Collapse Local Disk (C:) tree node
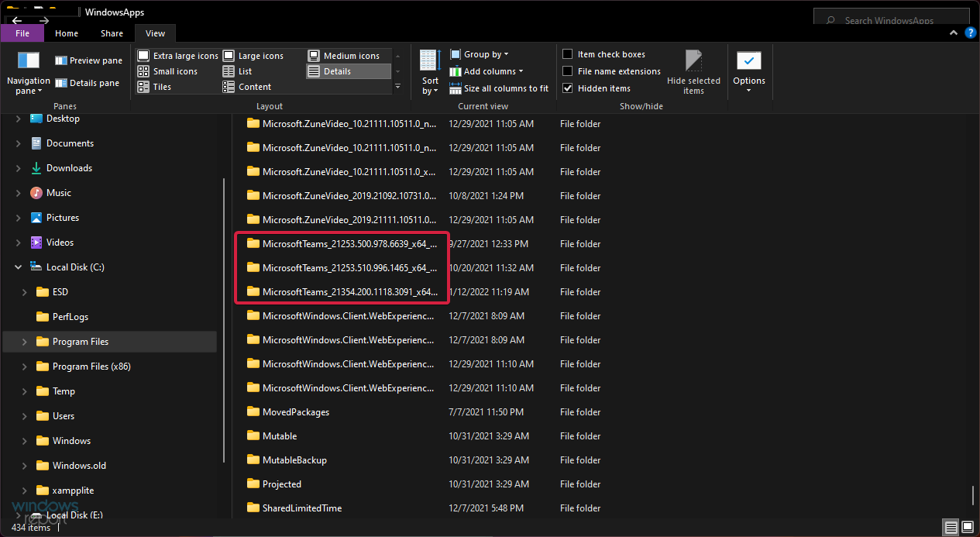This screenshot has width=980, height=537. click(19, 267)
